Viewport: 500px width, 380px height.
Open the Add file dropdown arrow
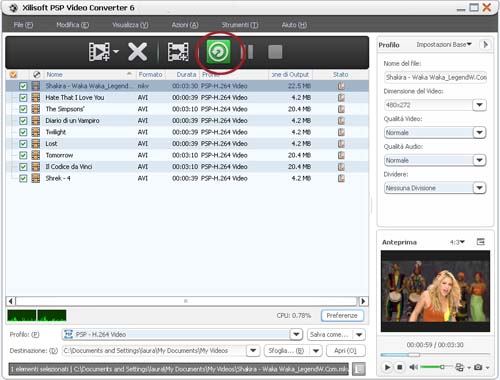(116, 52)
